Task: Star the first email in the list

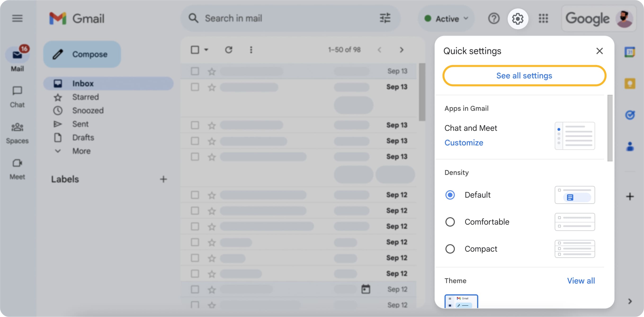Action: click(211, 71)
